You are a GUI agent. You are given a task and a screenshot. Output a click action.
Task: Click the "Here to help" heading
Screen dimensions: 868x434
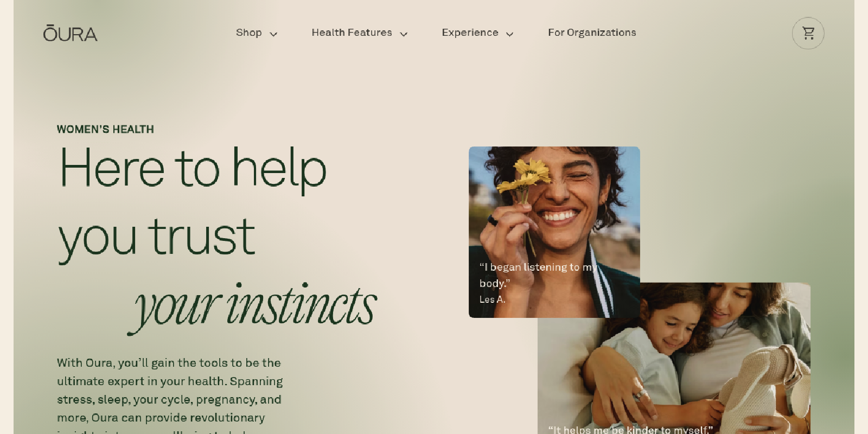tap(193, 168)
